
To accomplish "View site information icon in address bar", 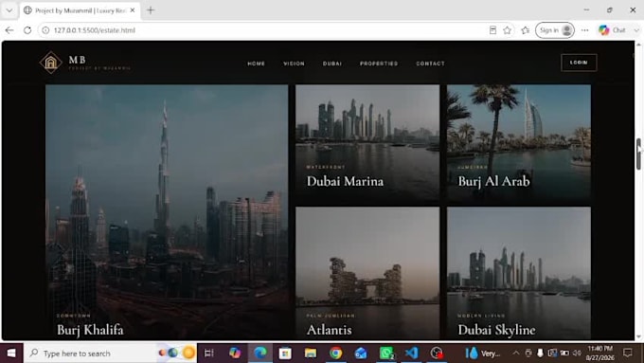I will click(45, 30).
